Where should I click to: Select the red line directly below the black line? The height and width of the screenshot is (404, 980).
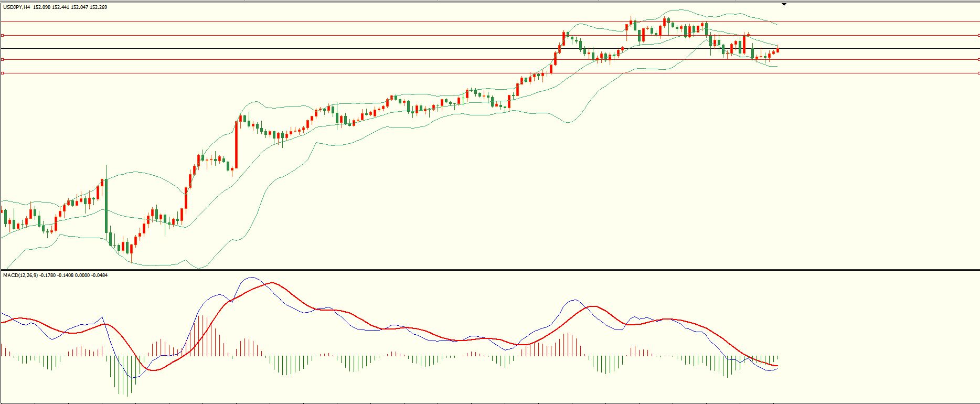(x=490, y=59)
